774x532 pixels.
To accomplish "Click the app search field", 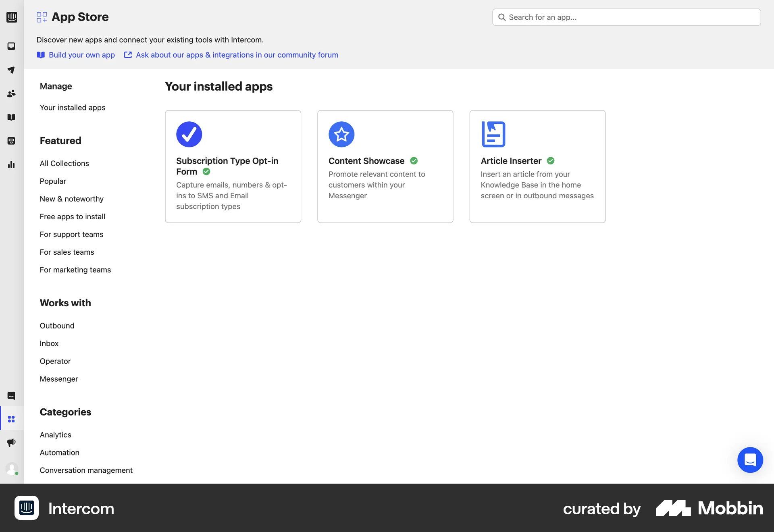I will tap(625, 17).
